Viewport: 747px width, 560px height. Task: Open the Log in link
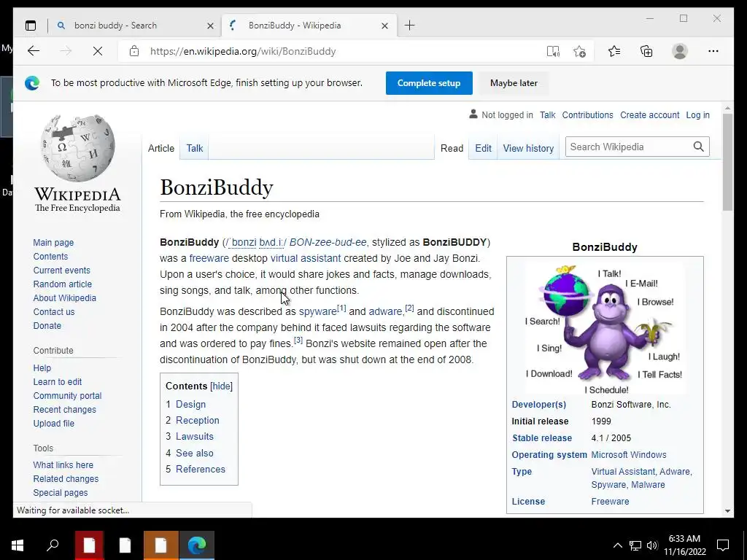pos(697,114)
